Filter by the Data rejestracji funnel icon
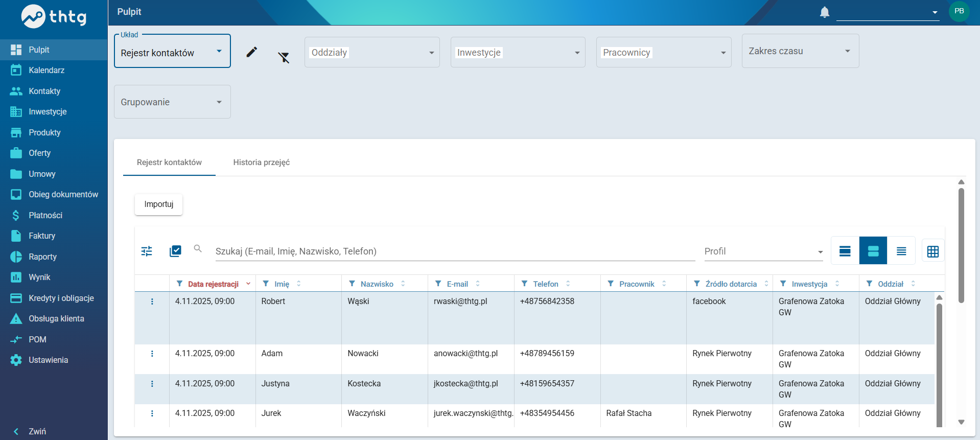Image resolution: width=980 pixels, height=440 pixels. [179, 284]
